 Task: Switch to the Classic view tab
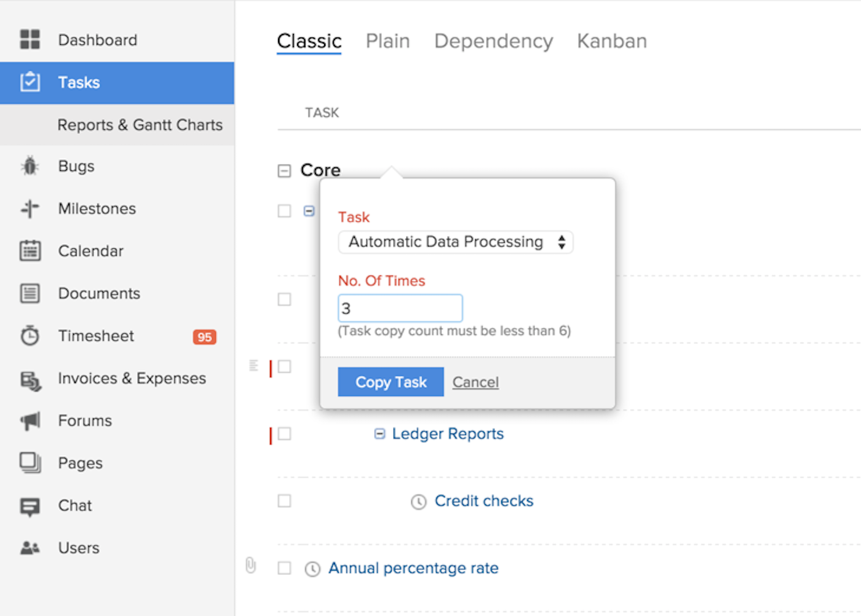(x=309, y=41)
